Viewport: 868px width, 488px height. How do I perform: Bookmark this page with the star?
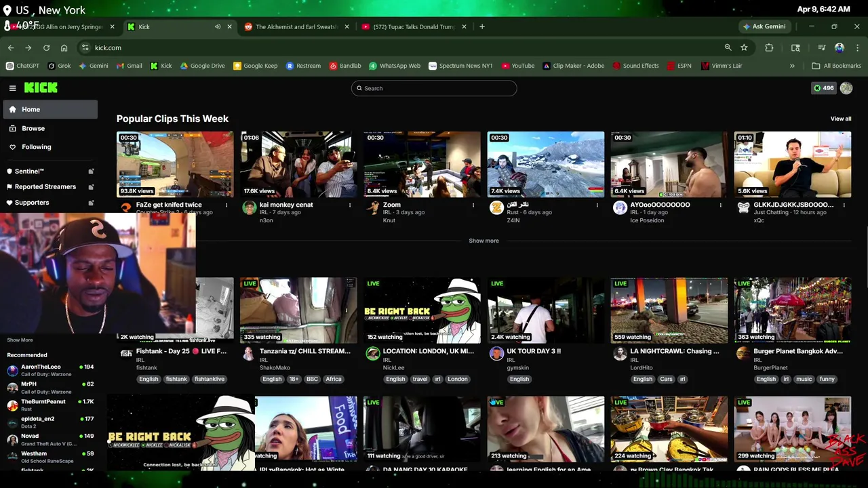[x=744, y=47]
